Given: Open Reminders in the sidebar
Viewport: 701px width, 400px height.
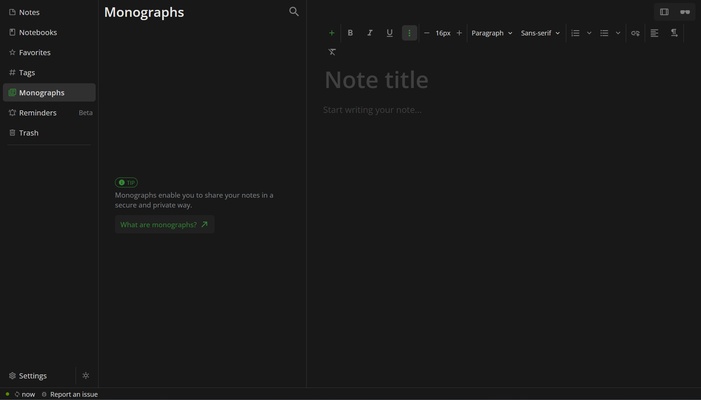Looking at the screenshot, I should pyautogui.click(x=49, y=113).
